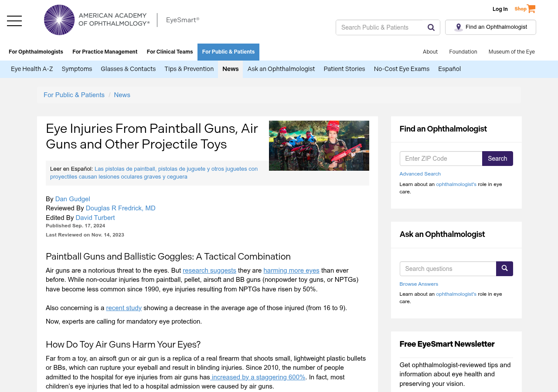The image size is (558, 392).
Task: Visit Museum of the Eye
Action: click(x=512, y=52)
